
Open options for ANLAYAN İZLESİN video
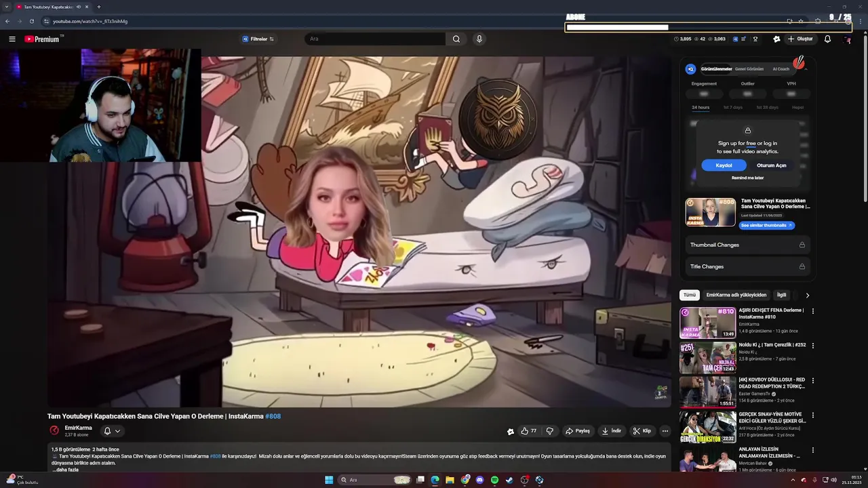click(812, 450)
